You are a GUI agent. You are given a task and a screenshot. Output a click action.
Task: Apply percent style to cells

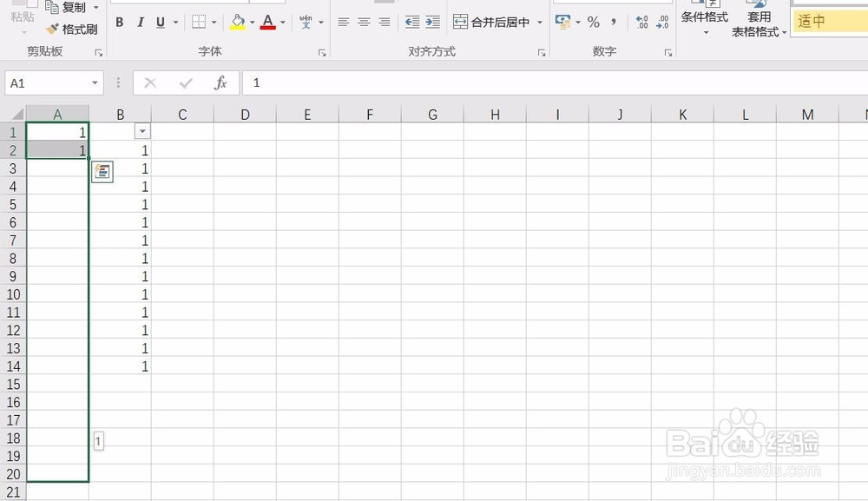594,23
